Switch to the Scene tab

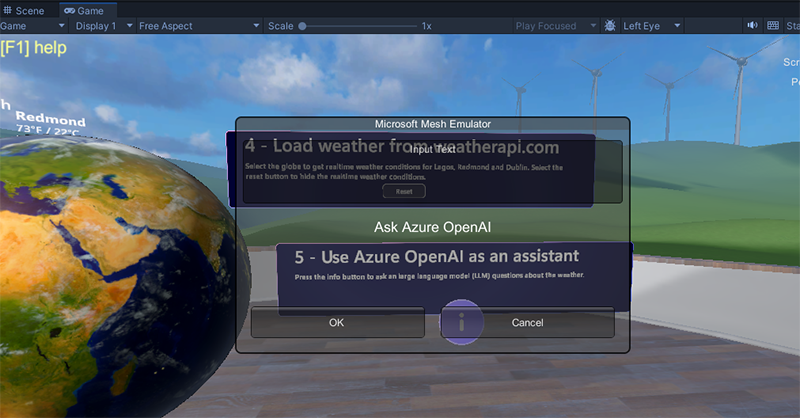[x=23, y=10]
